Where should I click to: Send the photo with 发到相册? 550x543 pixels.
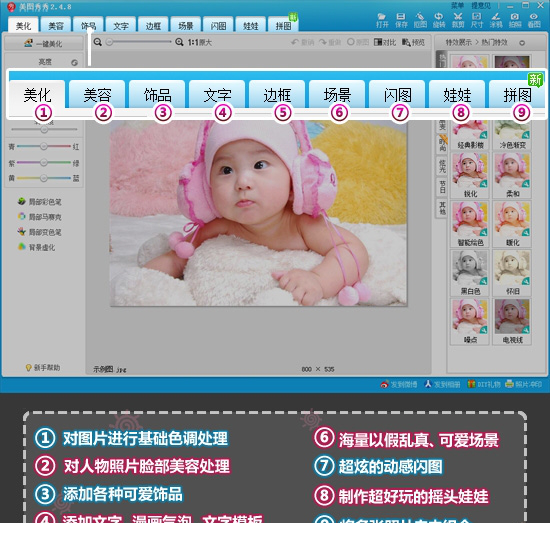pos(442,384)
